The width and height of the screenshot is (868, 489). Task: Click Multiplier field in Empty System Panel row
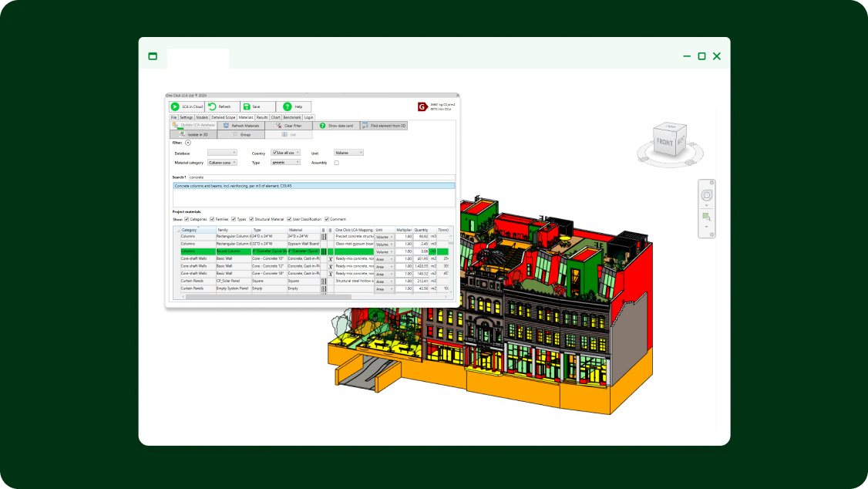click(404, 288)
